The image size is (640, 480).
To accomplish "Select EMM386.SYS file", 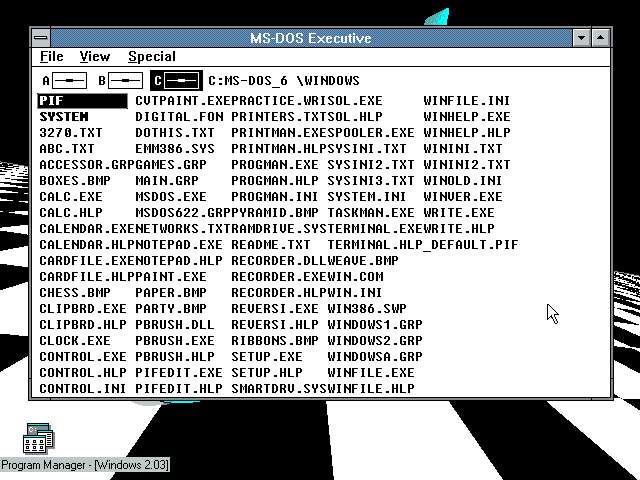I will click(x=175, y=149).
